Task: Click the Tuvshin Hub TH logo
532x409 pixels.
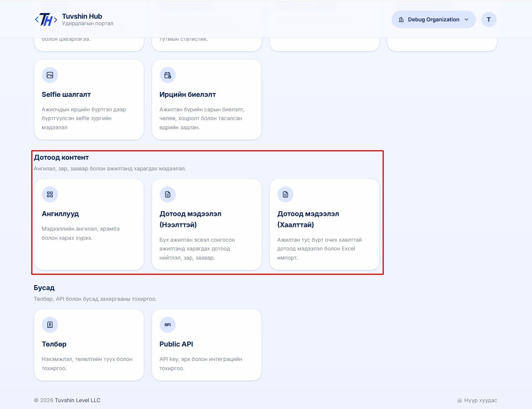Action: pyautogui.click(x=46, y=19)
